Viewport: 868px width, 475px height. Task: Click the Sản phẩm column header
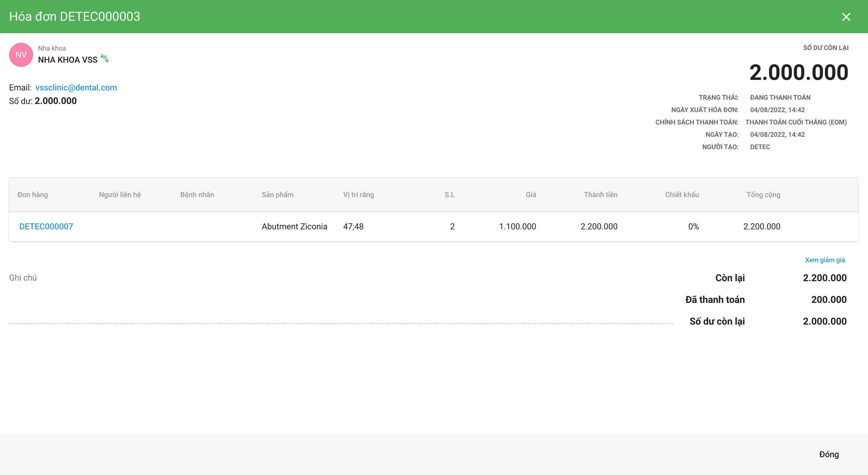coord(278,195)
